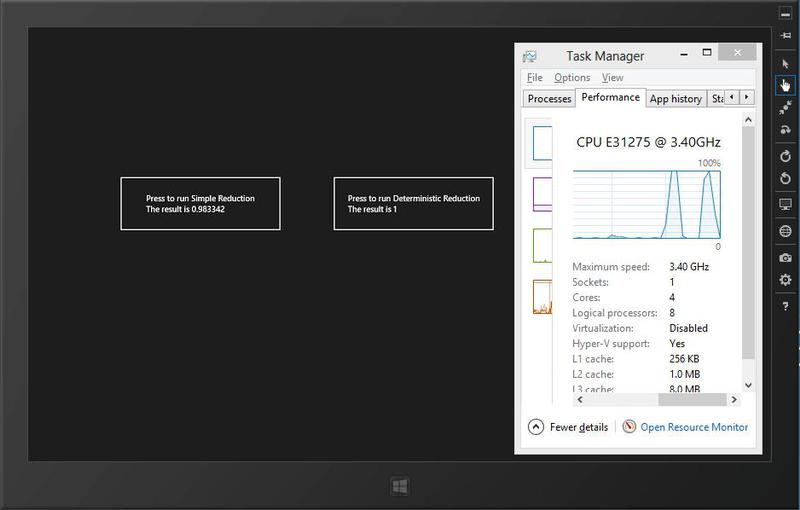Select green disk graph thumbnail
This screenshot has height=510, width=800.
tap(542, 245)
